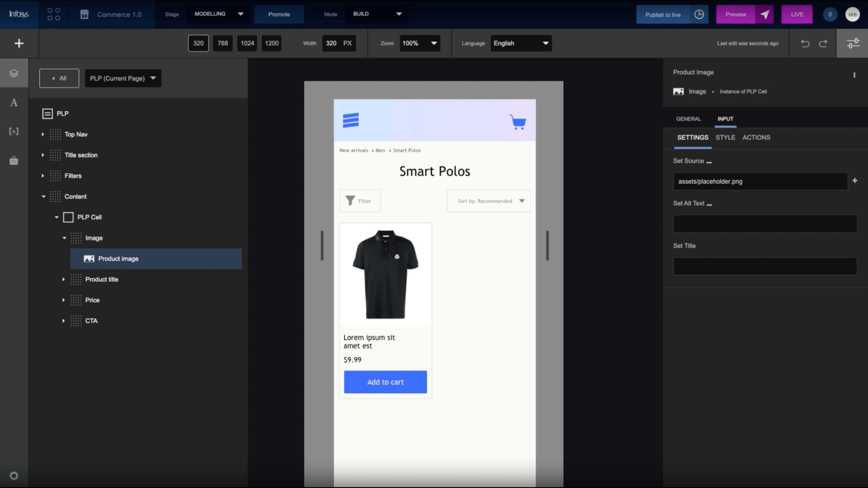Collapse the PLP Cell tree node

pyautogui.click(x=57, y=217)
